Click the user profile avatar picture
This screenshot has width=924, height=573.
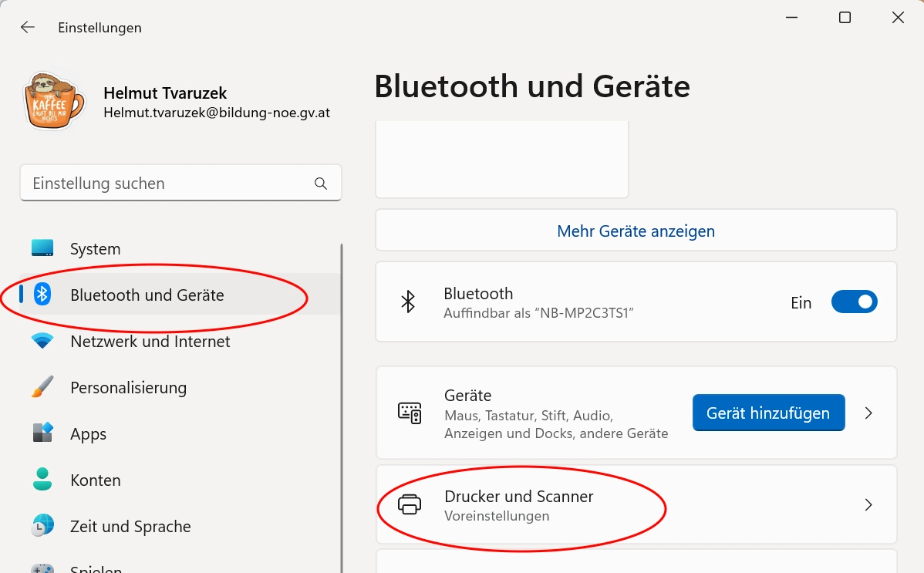pos(55,102)
